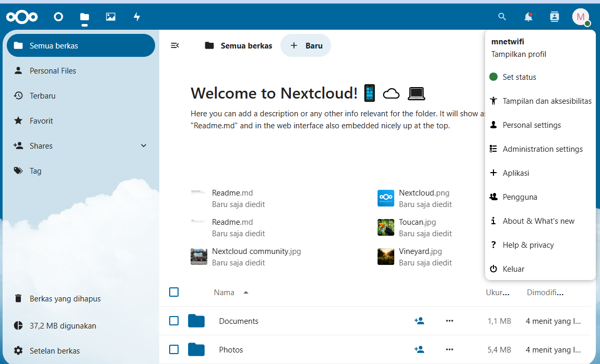Click the Nextcloud logo
This screenshot has height=364, width=600.
tap(22, 17)
